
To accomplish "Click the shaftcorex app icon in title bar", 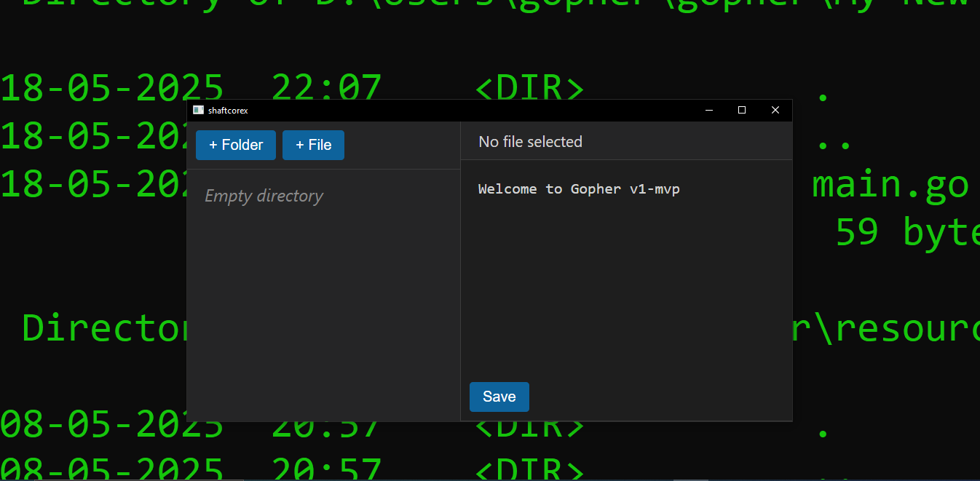I will (x=198, y=110).
